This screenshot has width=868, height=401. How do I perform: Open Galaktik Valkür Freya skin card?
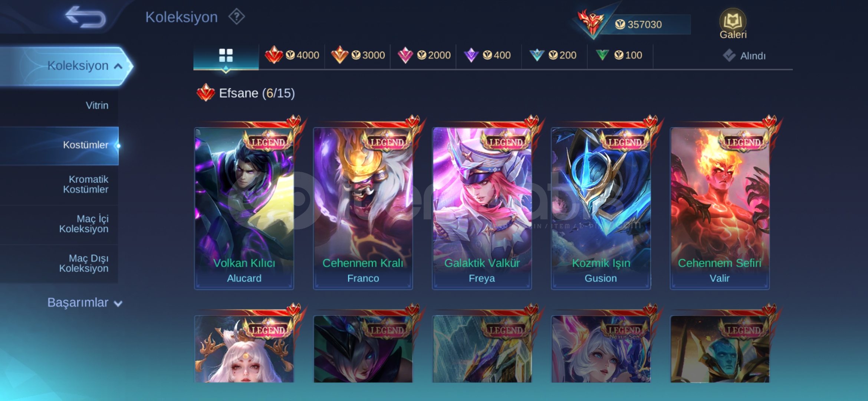(x=482, y=208)
